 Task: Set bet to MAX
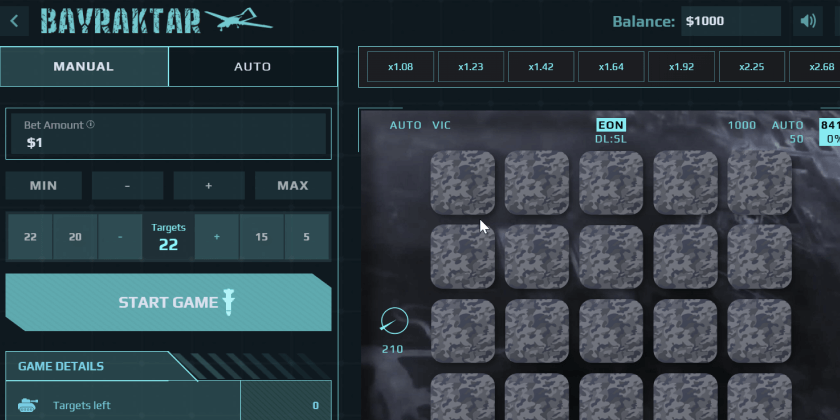[292, 186]
